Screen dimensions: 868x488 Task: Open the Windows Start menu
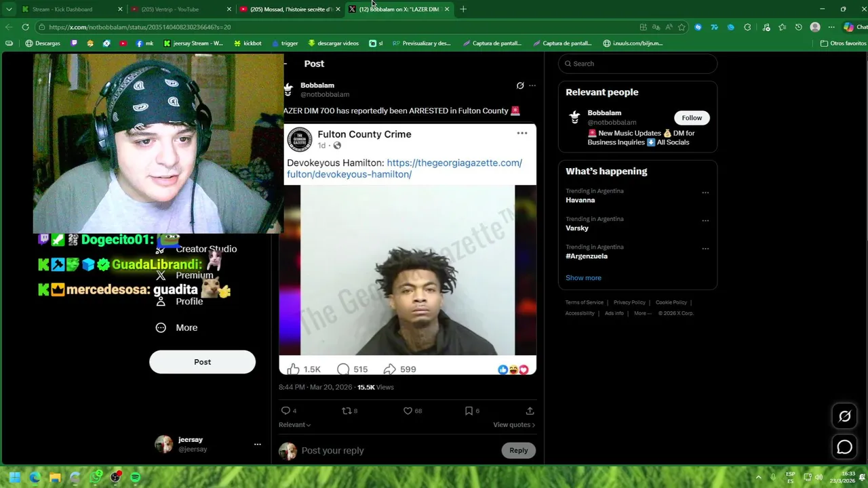click(x=14, y=477)
